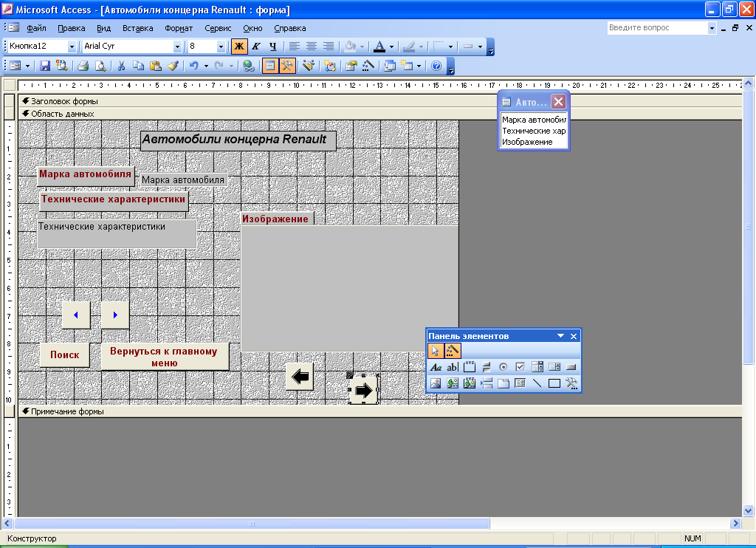Toggle the Field List button
Viewport: 756px width, 548px height.
tap(270, 66)
